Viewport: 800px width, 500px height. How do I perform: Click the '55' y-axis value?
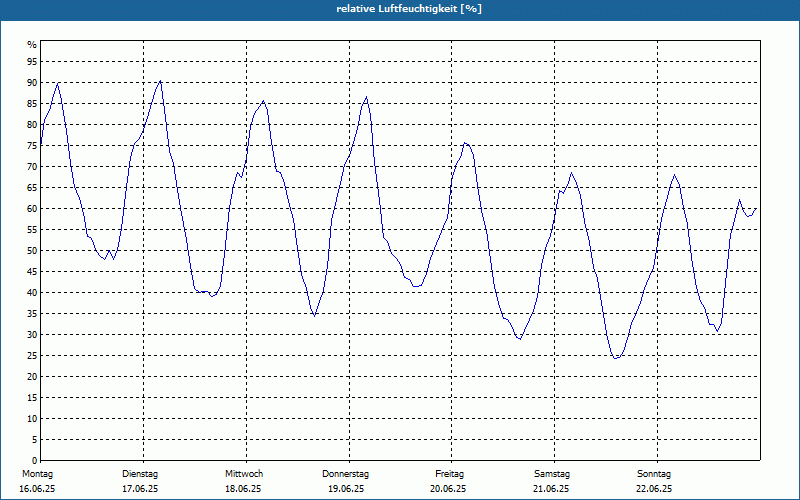coord(32,230)
